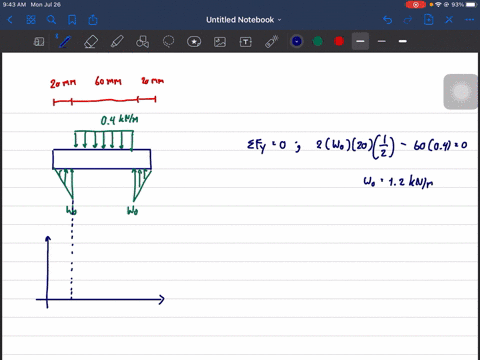Image resolution: width=480 pixels, height=360 pixels.
Task: Tap the red screen recording indicator
Action: coord(416,5)
